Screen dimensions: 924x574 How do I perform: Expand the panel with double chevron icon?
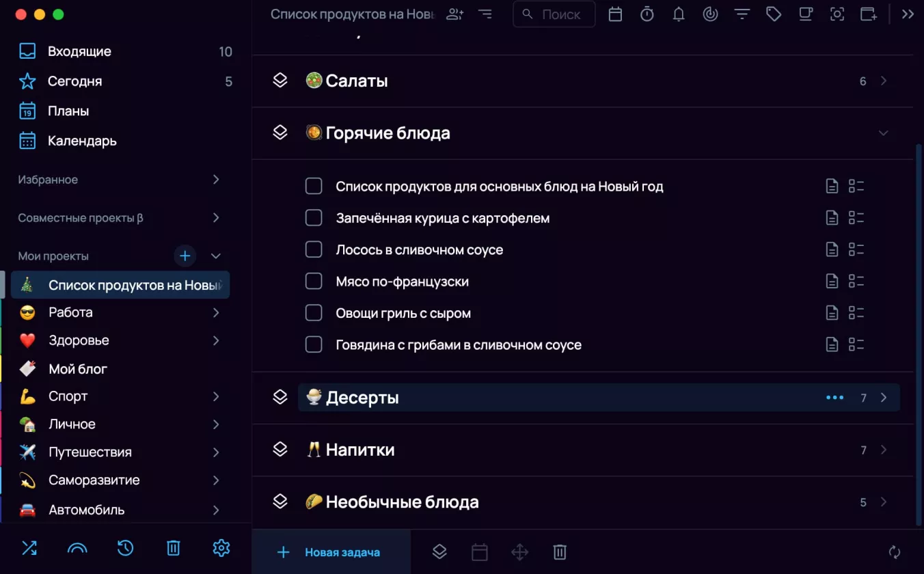pos(908,14)
